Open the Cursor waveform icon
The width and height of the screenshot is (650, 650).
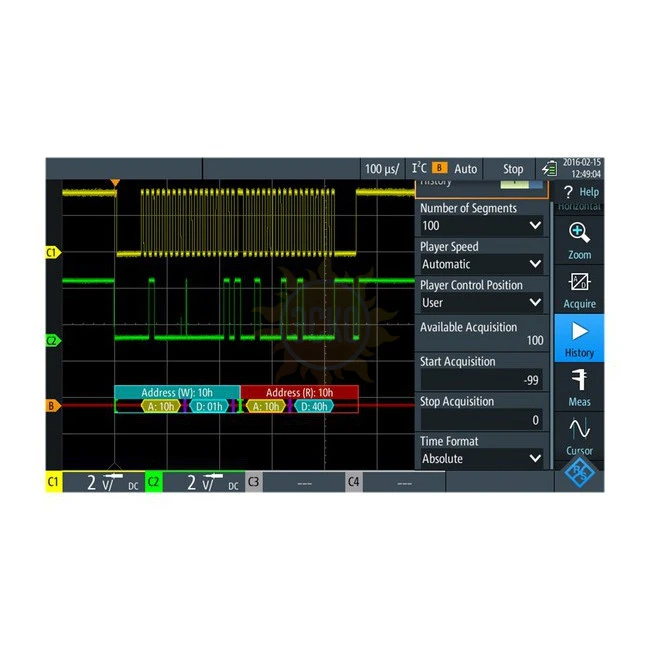click(579, 435)
